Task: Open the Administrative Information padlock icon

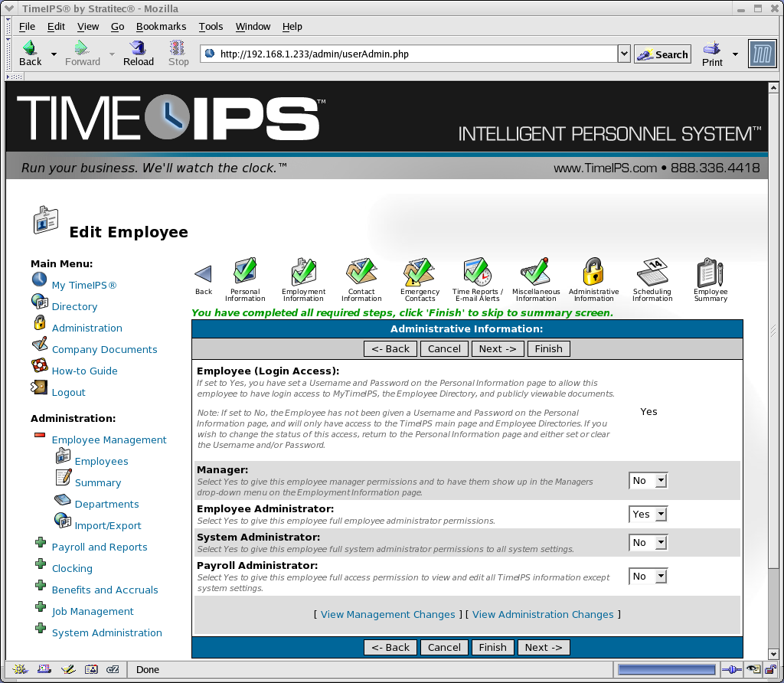Action: click(593, 270)
